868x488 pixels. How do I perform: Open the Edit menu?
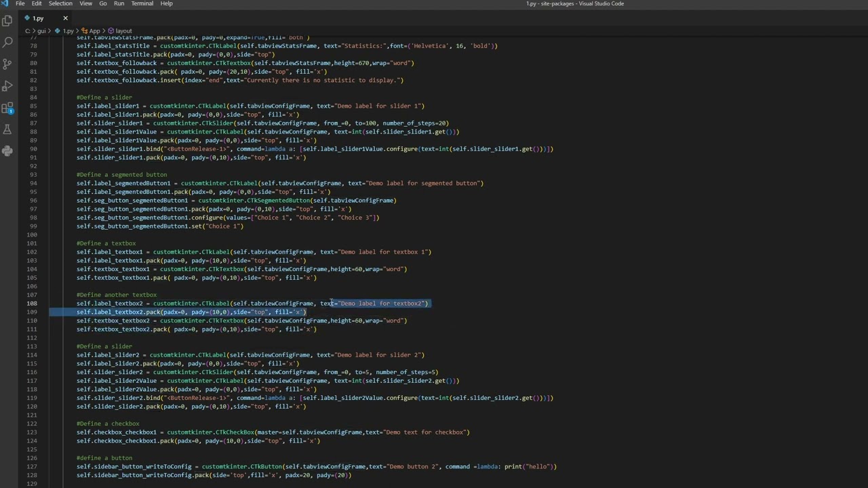click(37, 3)
